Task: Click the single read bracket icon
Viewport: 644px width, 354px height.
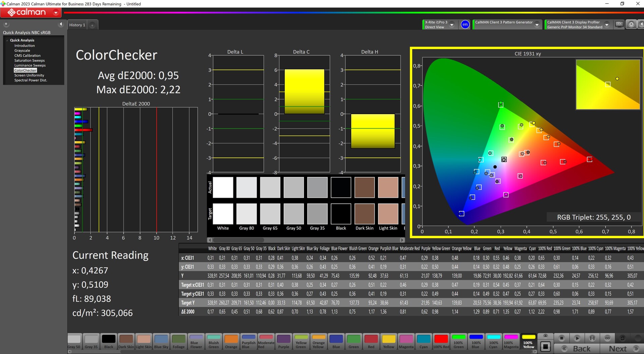Action: point(592,338)
